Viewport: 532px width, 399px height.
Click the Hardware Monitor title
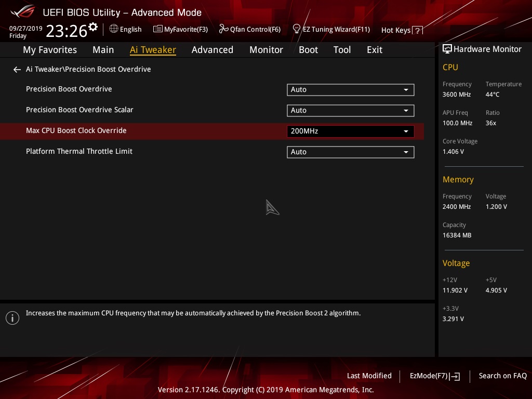[x=487, y=49]
